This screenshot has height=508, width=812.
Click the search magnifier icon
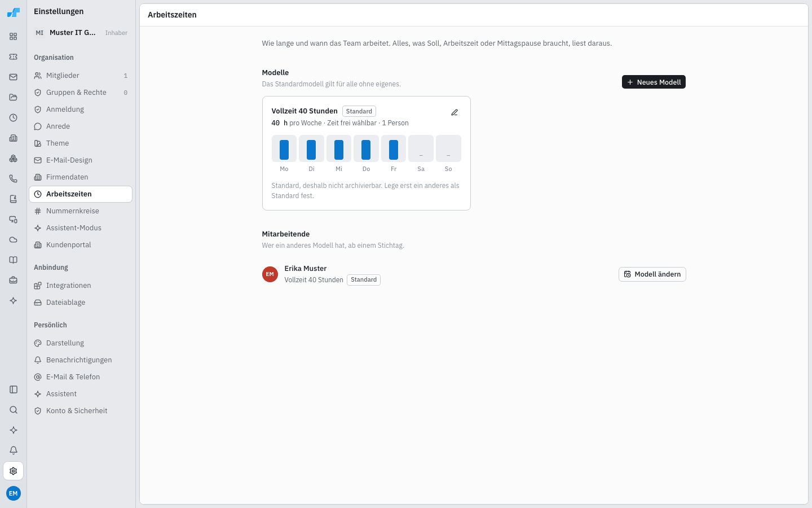[14, 410]
